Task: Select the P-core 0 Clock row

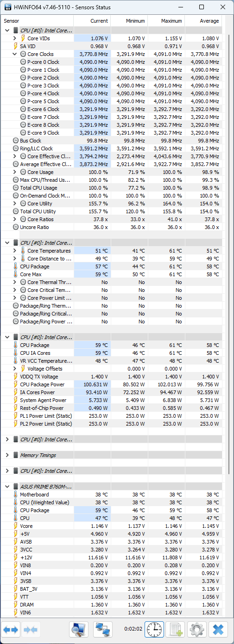Action: point(112,62)
